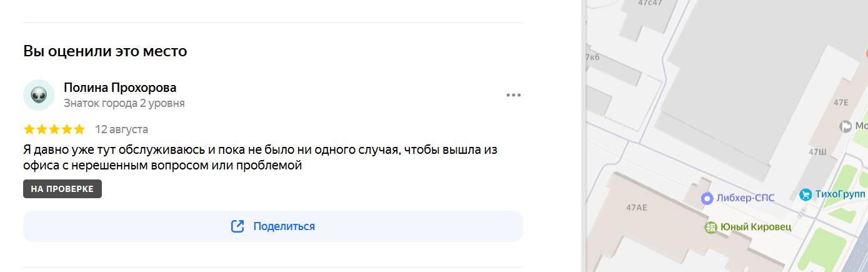This screenshot has width=868, height=272.
Task: Click the 12 августа review date
Action: (121, 129)
